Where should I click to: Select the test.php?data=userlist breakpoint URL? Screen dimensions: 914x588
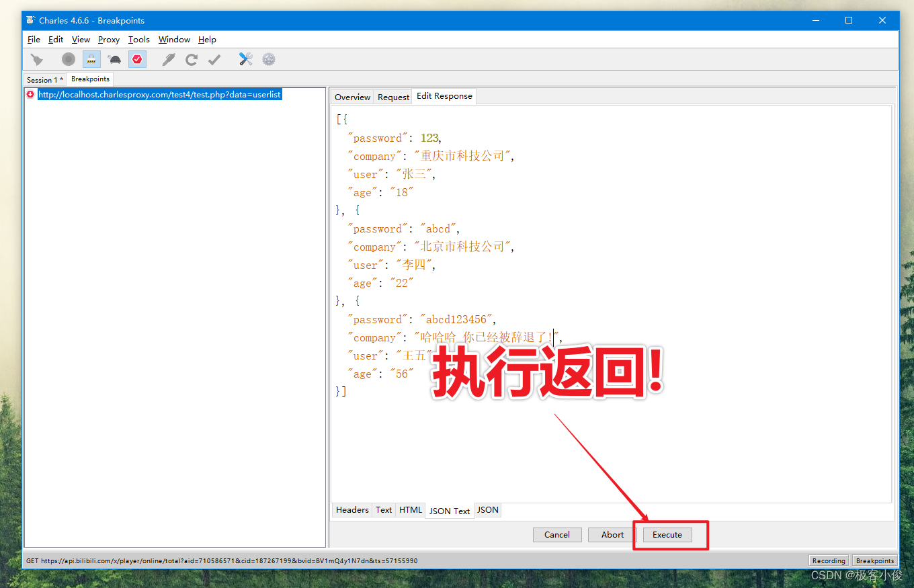point(159,95)
